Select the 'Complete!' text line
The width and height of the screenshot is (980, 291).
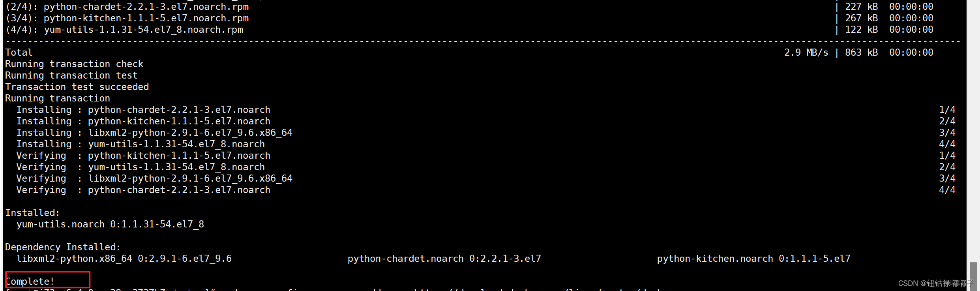pyautogui.click(x=30, y=282)
